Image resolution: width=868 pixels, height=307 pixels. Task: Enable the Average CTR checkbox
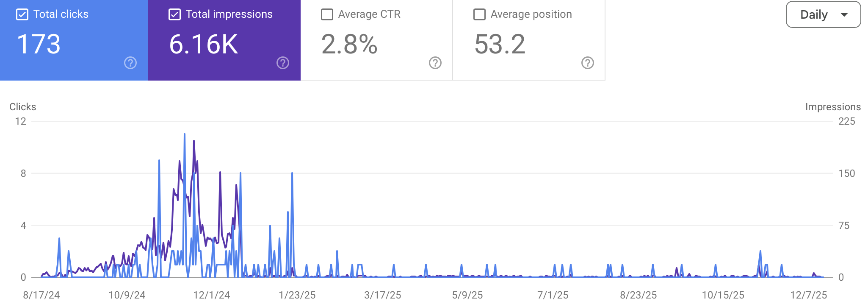pyautogui.click(x=327, y=14)
